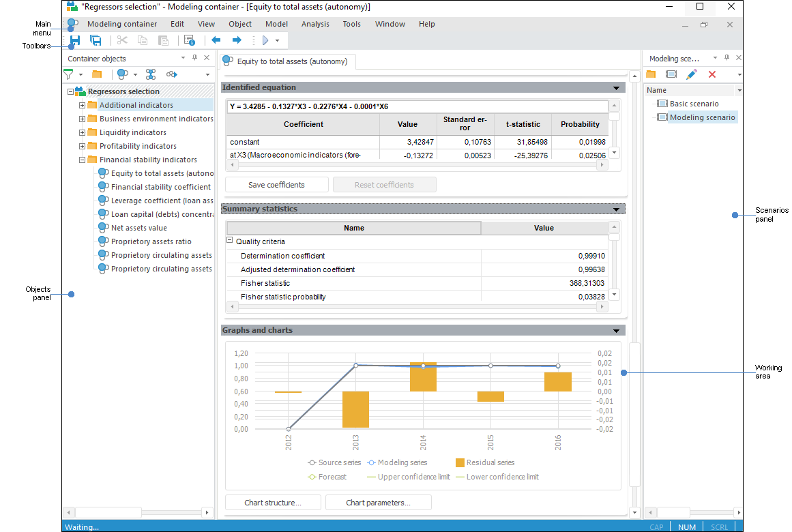The width and height of the screenshot is (792, 532).
Task: Select Basic scenario in the list
Action: coord(694,104)
